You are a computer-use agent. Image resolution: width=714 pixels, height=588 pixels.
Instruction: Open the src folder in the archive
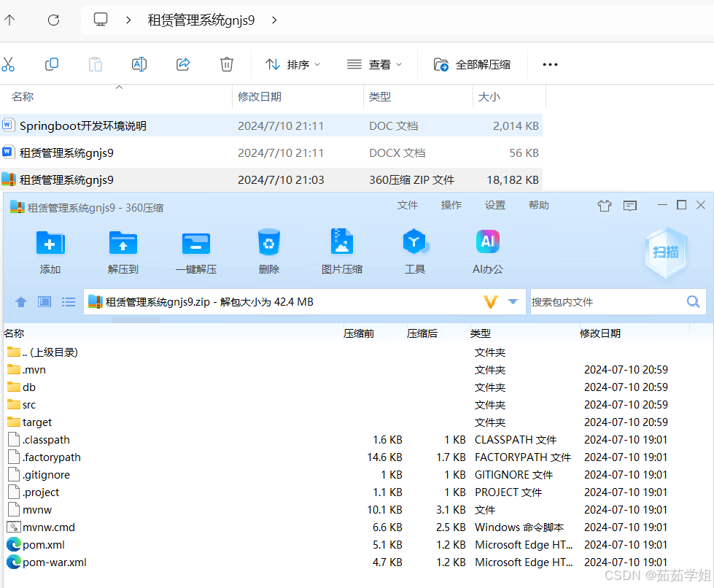pos(33,405)
